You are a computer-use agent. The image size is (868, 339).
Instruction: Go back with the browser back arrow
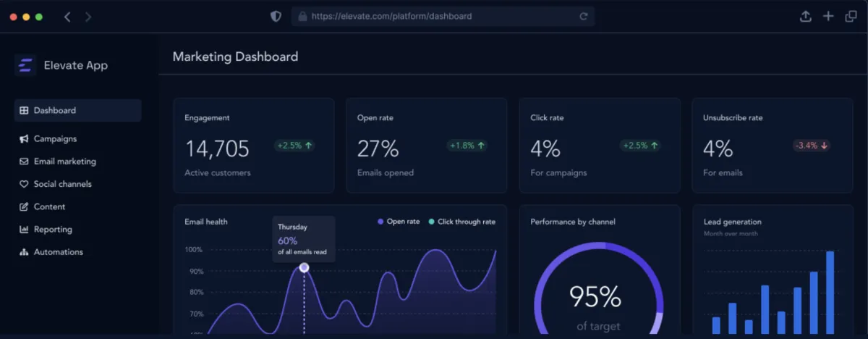click(x=67, y=16)
